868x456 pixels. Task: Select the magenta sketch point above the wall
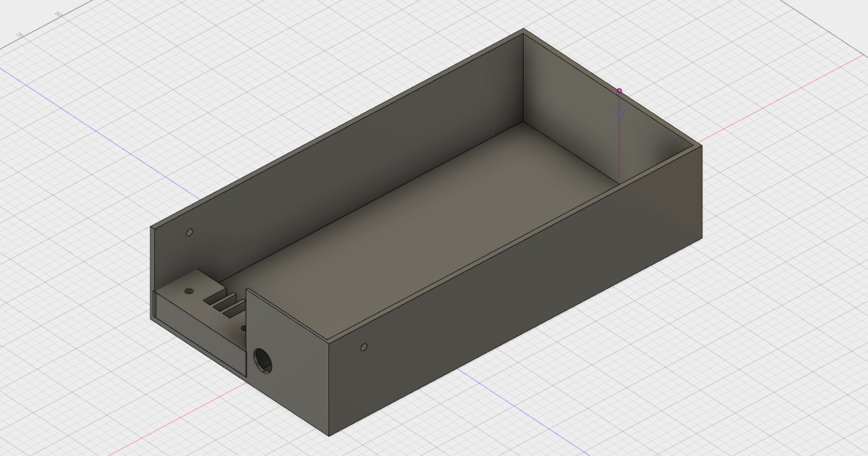coord(619,91)
